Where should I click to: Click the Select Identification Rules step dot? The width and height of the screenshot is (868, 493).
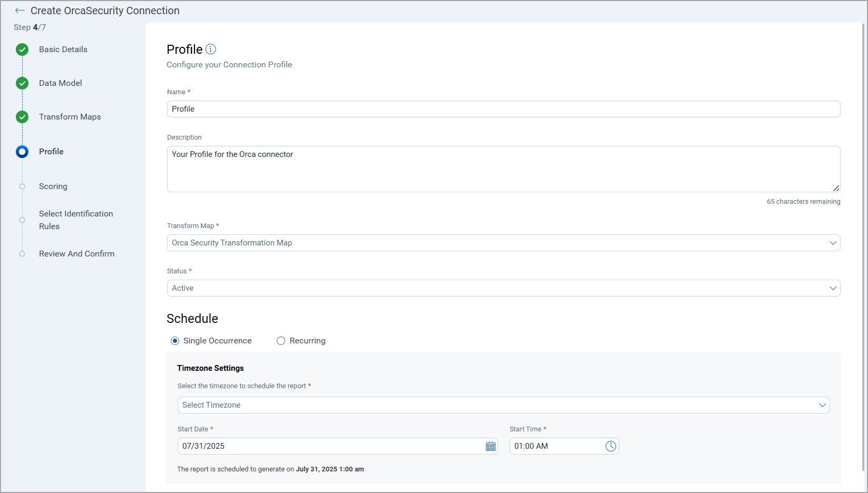coord(22,220)
